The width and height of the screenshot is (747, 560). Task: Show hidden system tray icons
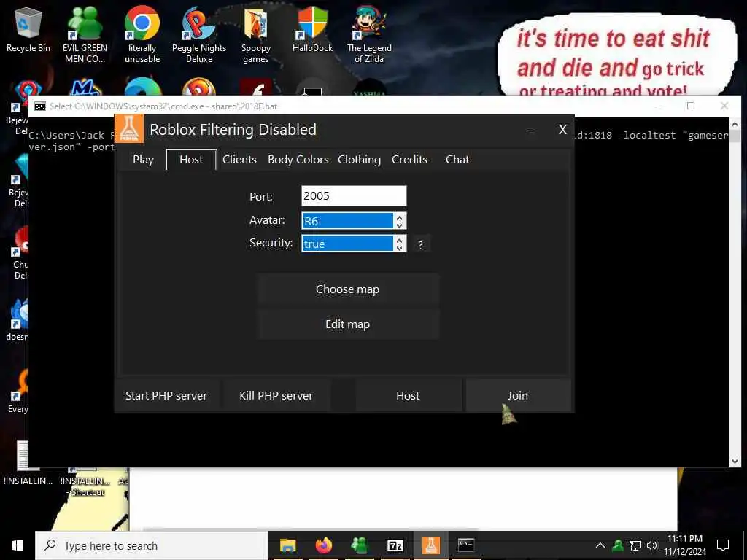coord(600,545)
